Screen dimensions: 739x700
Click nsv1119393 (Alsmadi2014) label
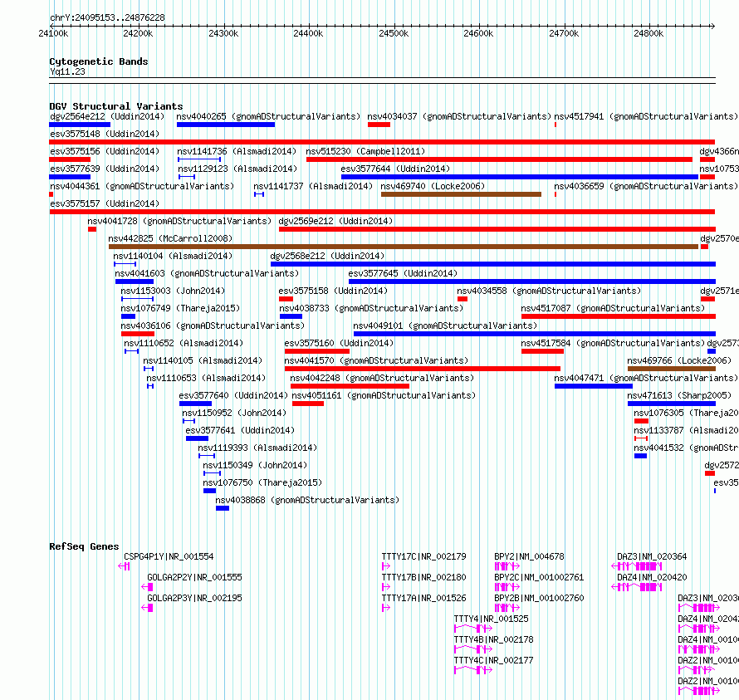coord(257,448)
